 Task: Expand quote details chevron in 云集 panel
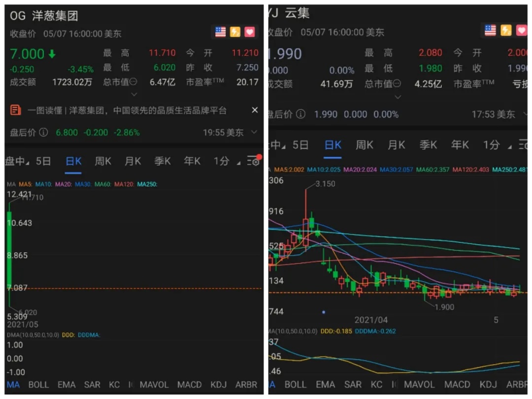(398, 98)
